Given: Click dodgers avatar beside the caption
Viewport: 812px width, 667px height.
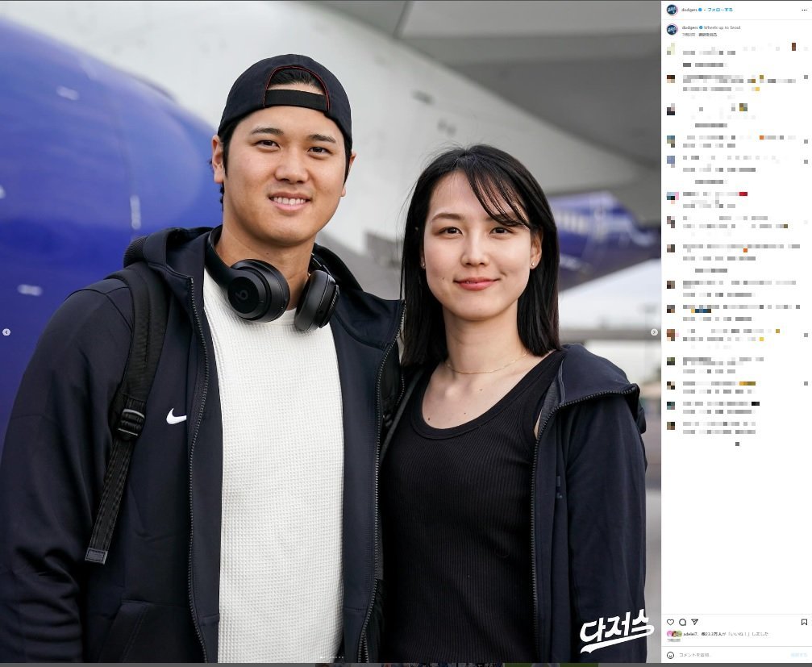Looking at the screenshot, I should (671, 29).
